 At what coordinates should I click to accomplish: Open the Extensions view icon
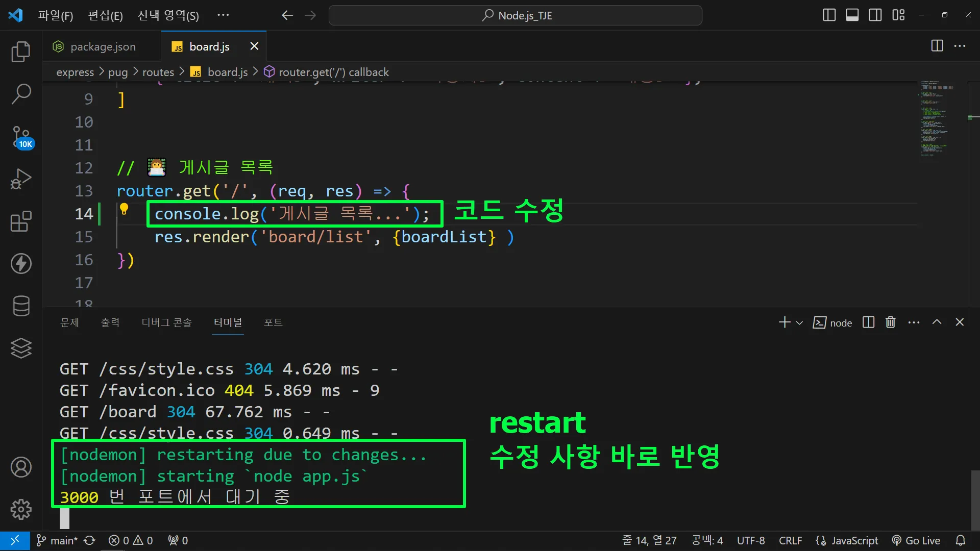point(21,221)
